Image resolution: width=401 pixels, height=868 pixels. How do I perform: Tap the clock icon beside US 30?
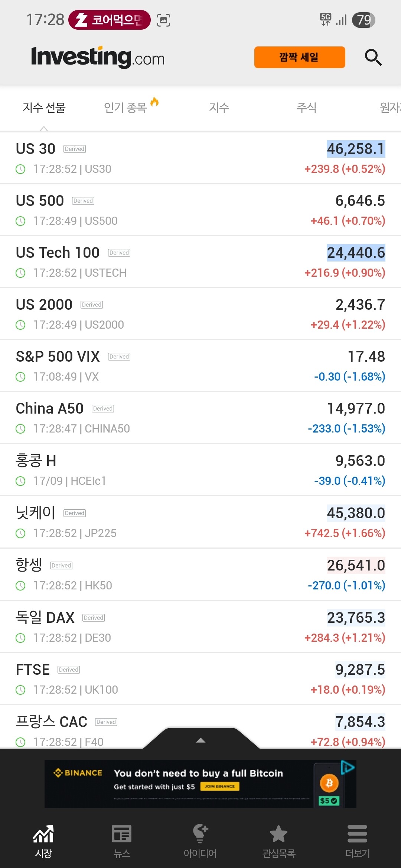(20, 169)
